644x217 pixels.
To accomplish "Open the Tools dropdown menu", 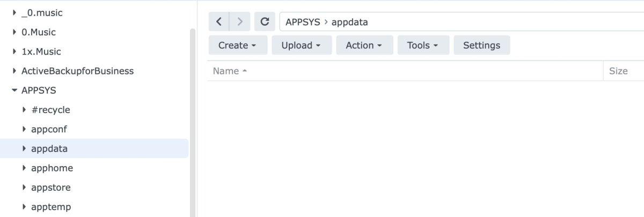I will pyautogui.click(x=423, y=46).
